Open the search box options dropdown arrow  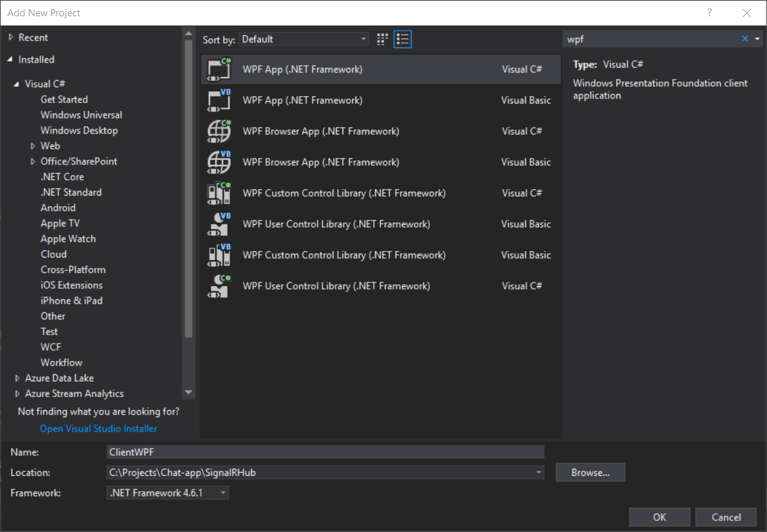(x=757, y=38)
